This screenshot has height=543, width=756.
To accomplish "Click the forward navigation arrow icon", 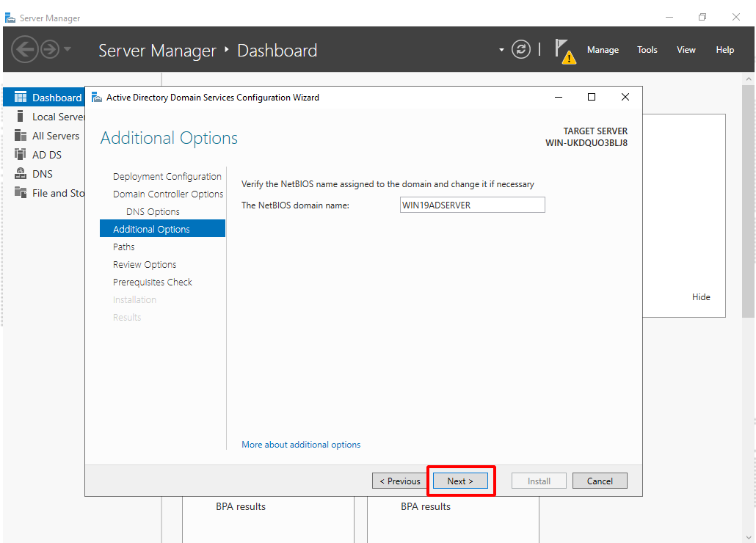I will tap(49, 50).
